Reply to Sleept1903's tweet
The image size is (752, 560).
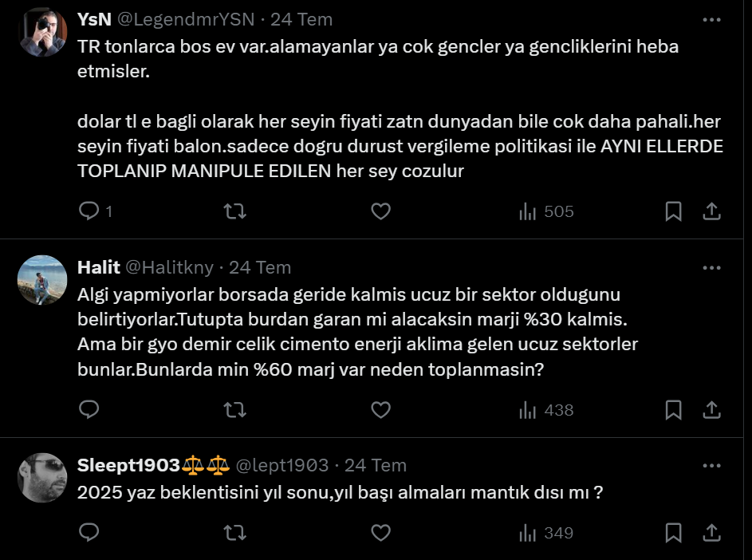tap(89, 533)
